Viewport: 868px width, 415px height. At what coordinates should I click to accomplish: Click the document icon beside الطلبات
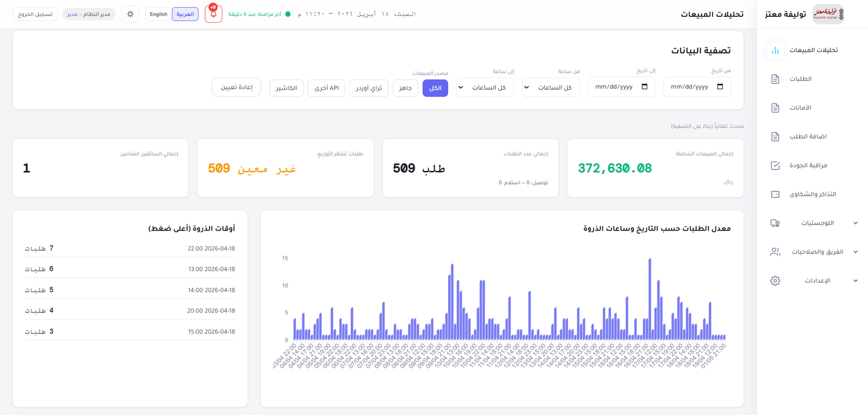(x=775, y=79)
